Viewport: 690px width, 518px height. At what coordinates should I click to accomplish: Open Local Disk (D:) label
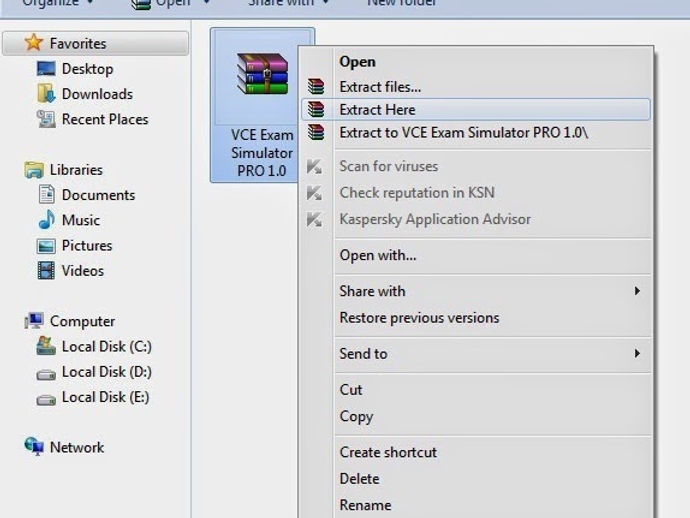pyautogui.click(x=106, y=372)
